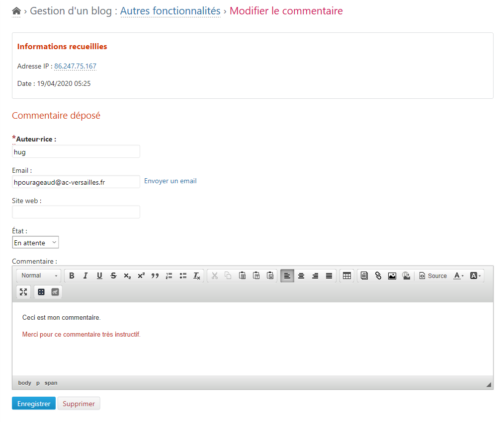The width and height of the screenshot is (504, 422).
Task: Click the home icon in the breadcrumb
Action: pos(16,11)
